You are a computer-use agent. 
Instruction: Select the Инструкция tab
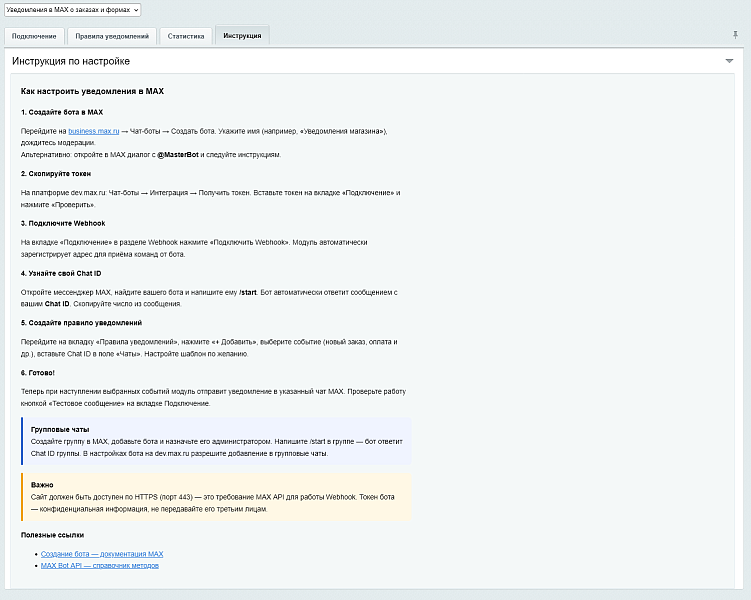coord(242,36)
